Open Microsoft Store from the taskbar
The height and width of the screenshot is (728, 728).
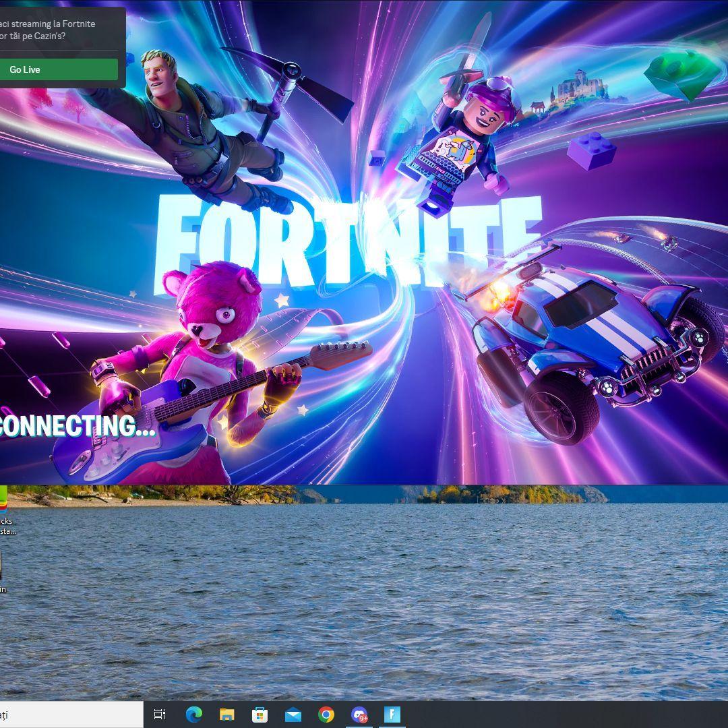[260, 714]
